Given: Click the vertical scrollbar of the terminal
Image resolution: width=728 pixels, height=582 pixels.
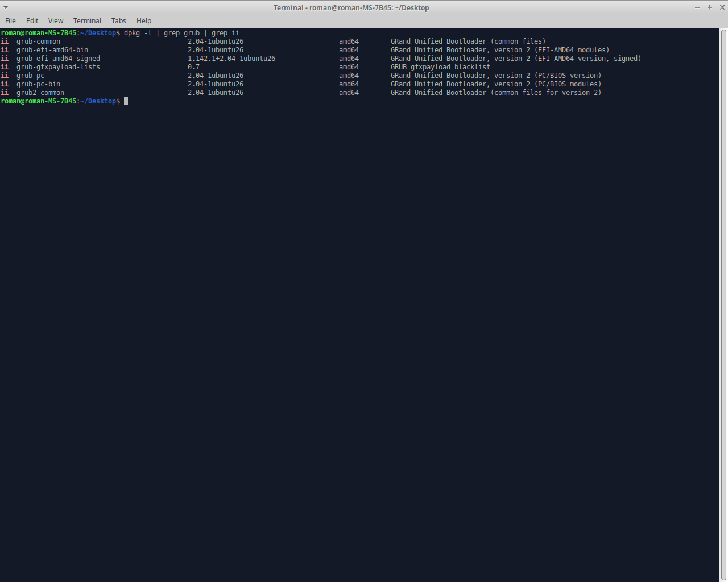Looking at the screenshot, I should point(723,284).
